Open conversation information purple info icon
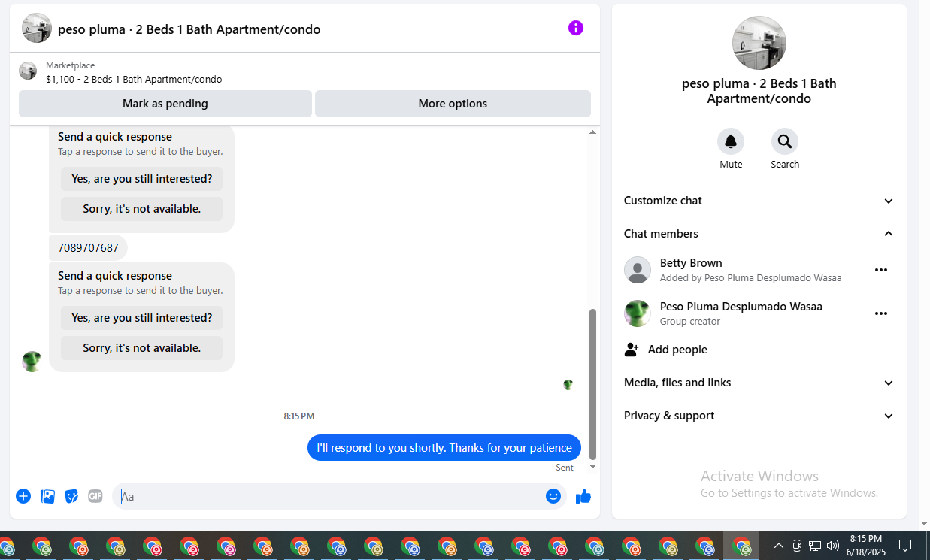This screenshot has width=930, height=560. (x=576, y=29)
